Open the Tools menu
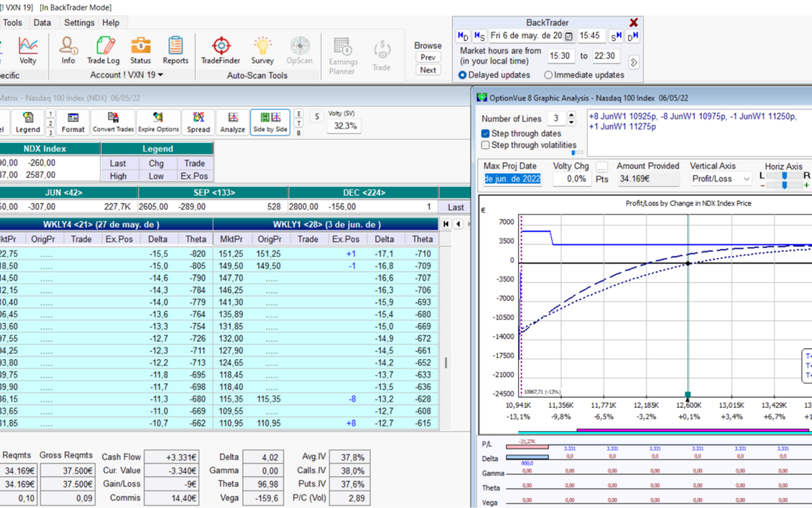This screenshot has width=812, height=508. point(13,23)
